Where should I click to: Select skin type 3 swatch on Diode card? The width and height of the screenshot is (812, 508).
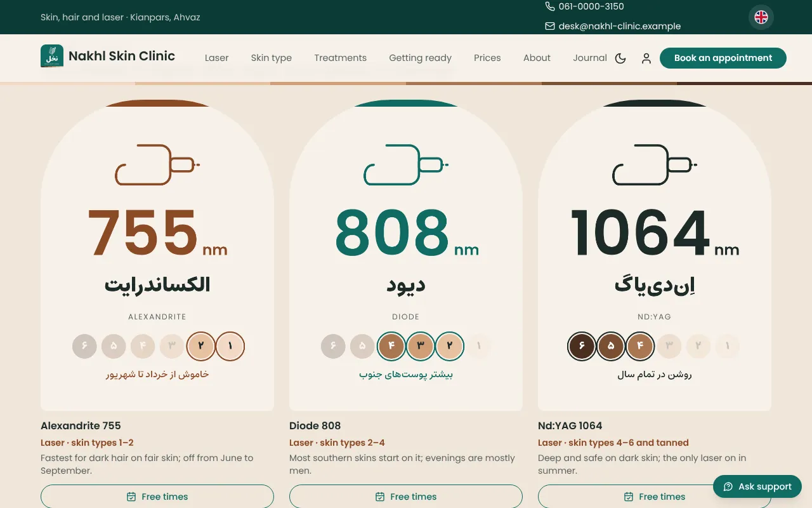click(x=421, y=346)
